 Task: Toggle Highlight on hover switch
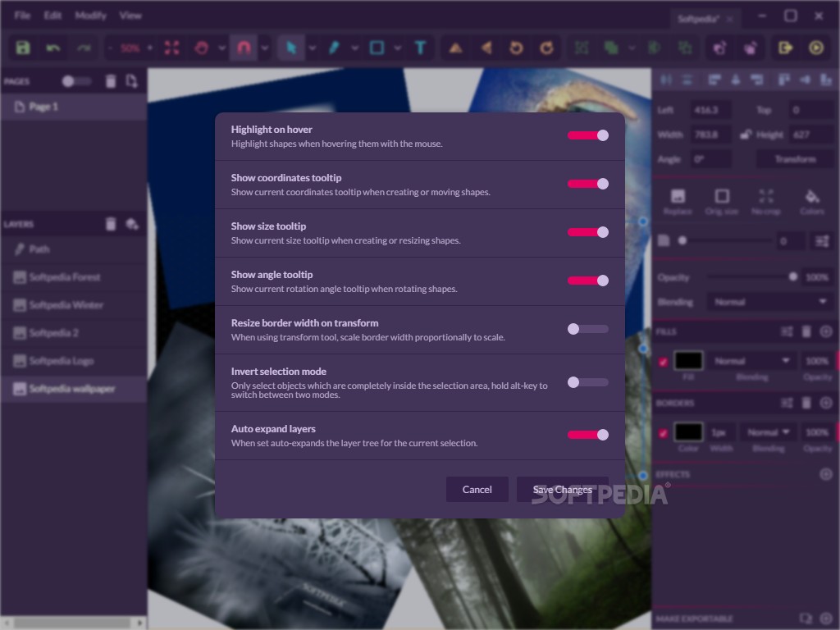coord(587,135)
